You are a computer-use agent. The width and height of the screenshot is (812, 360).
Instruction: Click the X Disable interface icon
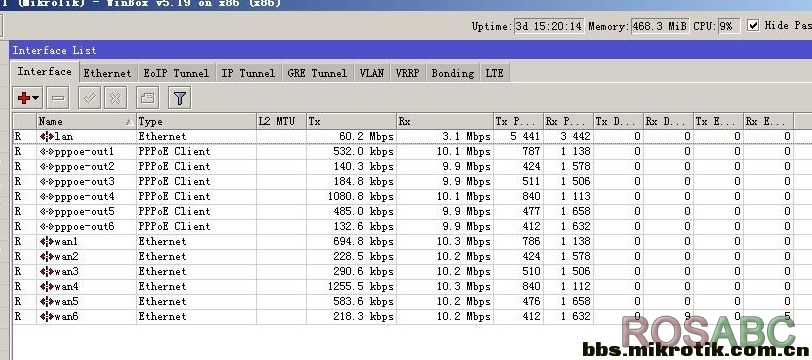[x=115, y=98]
